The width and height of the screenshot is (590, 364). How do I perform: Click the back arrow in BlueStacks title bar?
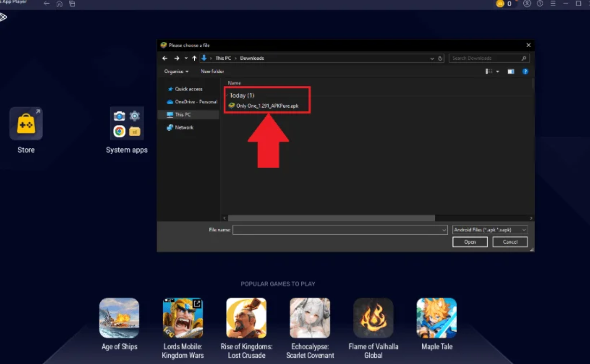coord(47,4)
